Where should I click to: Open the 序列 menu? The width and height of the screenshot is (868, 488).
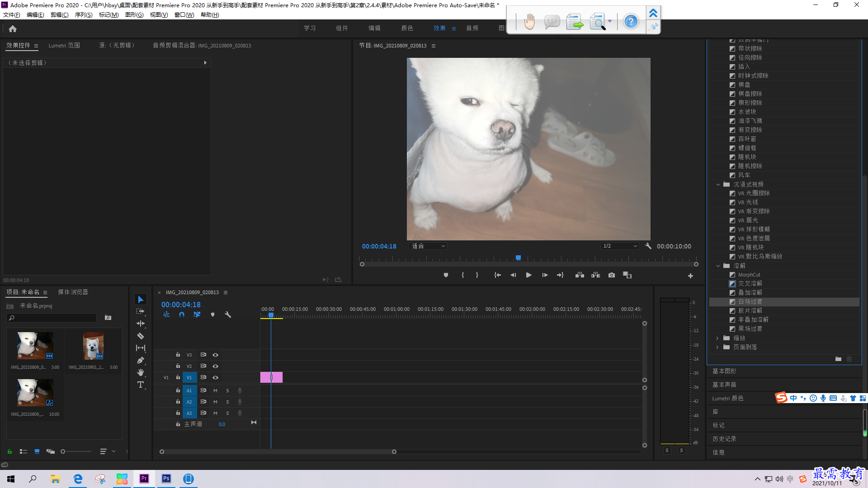[x=84, y=15]
